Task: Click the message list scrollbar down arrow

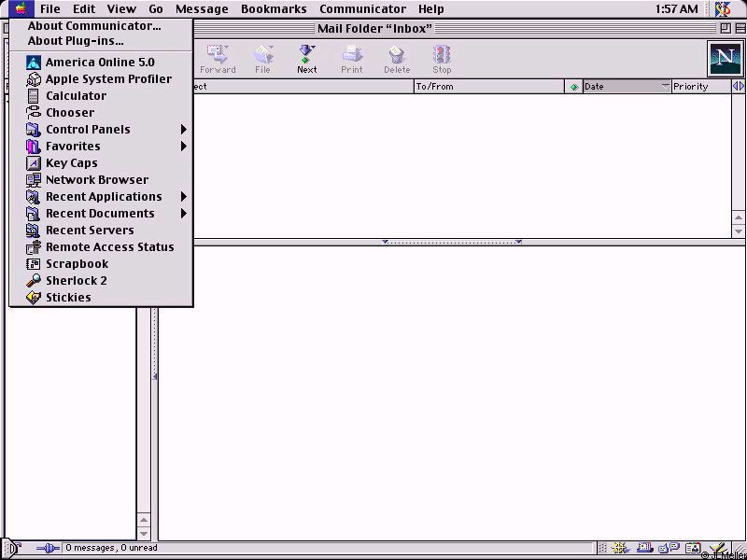Action: pyautogui.click(x=739, y=231)
